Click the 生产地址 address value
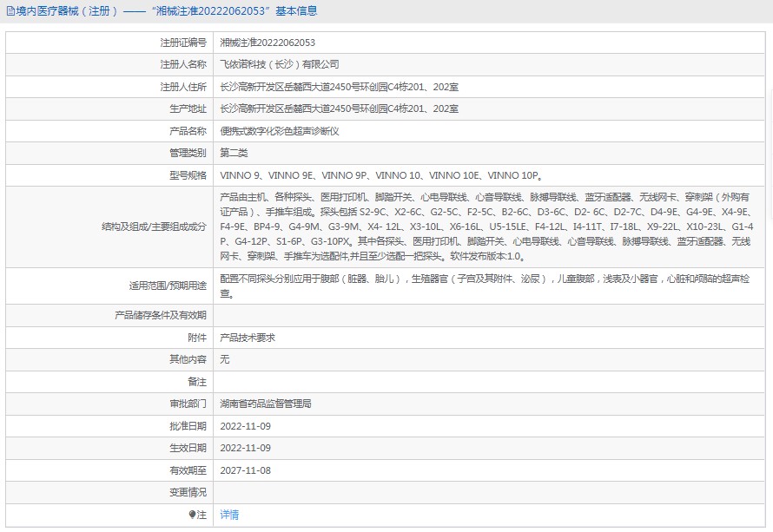This screenshot has width=773, height=532. pyautogui.click(x=340, y=108)
